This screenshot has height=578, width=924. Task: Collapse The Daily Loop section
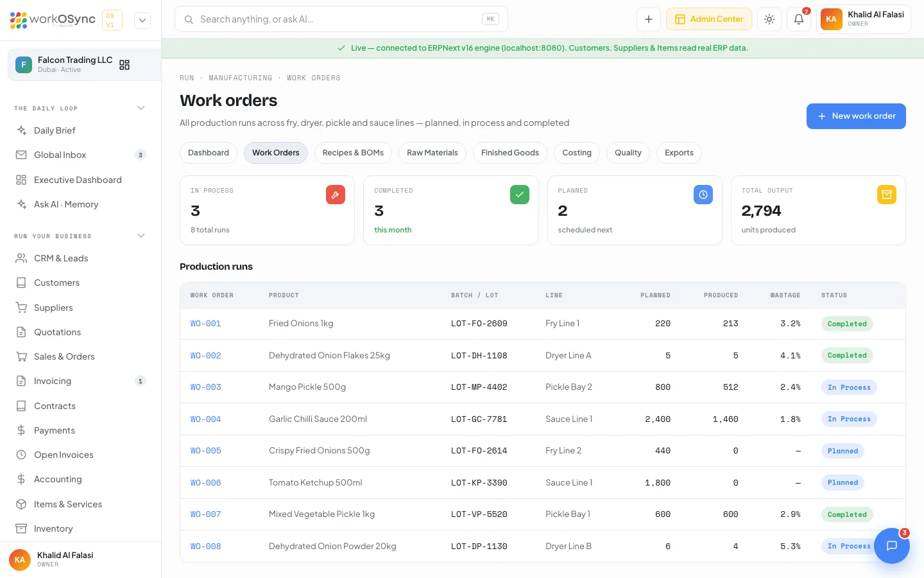tap(141, 108)
